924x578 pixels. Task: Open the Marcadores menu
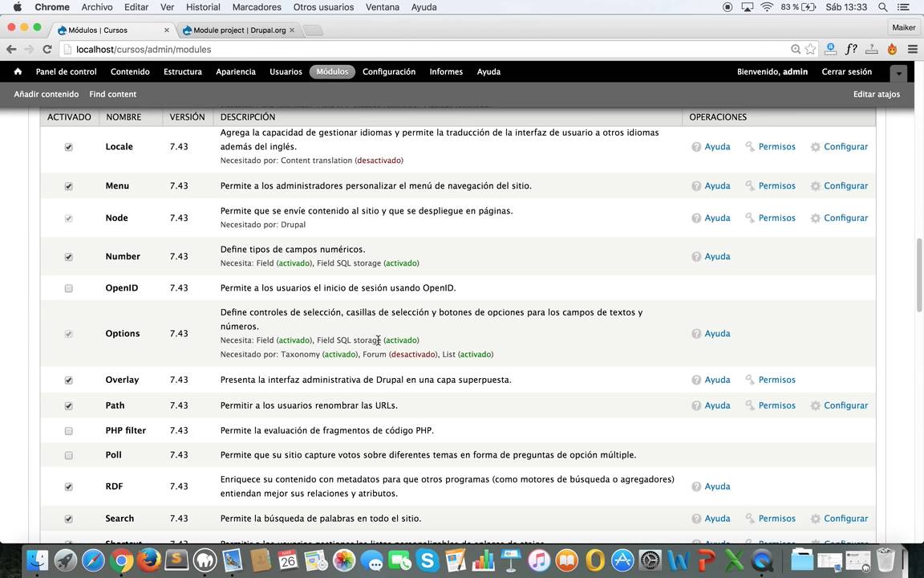257,7
